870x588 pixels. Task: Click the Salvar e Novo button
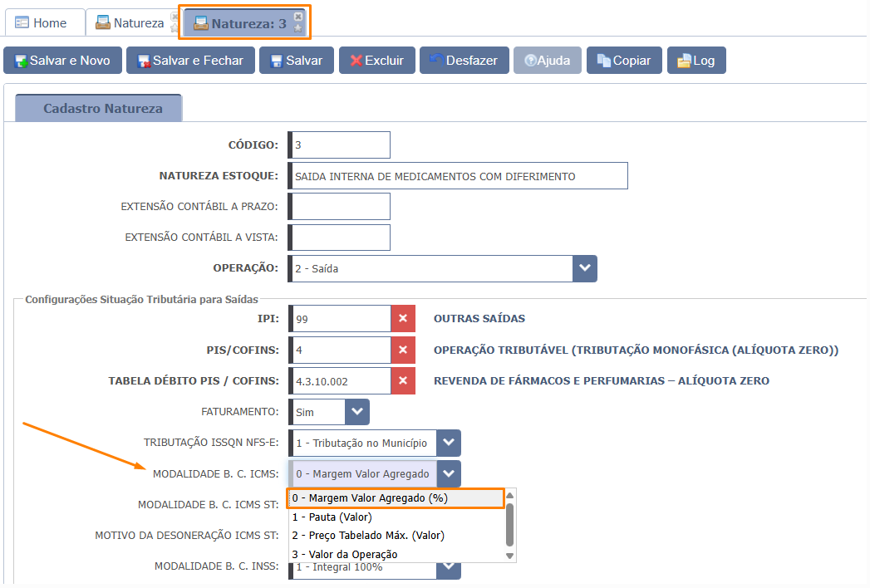(62, 61)
